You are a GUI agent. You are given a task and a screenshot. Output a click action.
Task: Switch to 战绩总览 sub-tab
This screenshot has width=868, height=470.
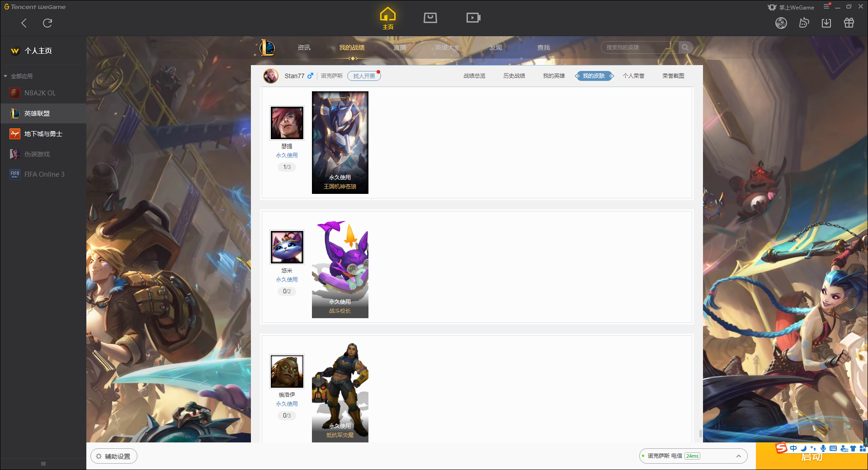coord(474,76)
